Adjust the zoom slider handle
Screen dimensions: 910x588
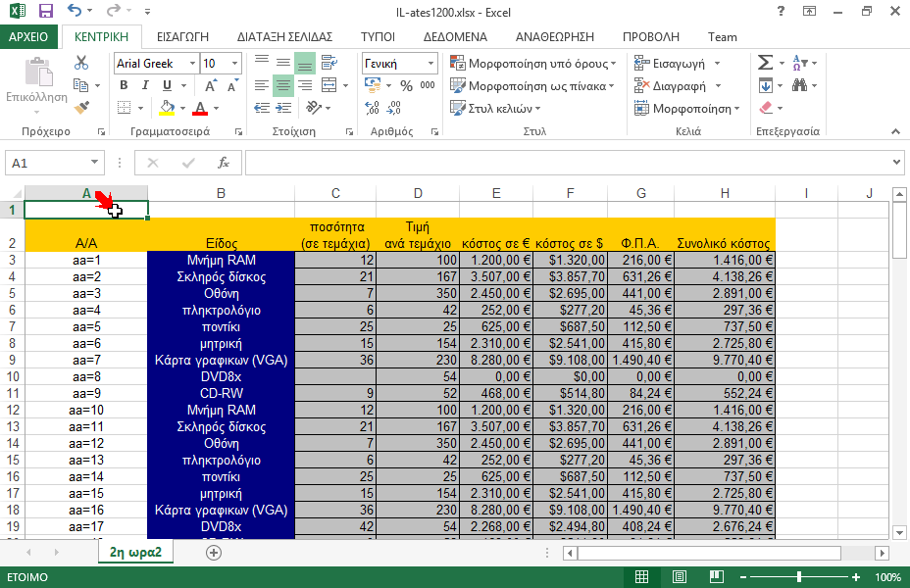point(799,577)
